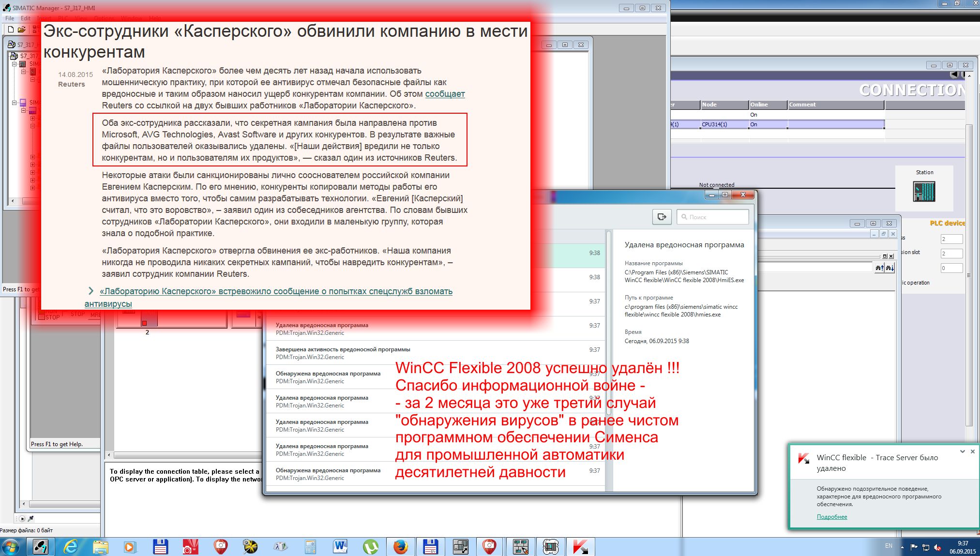Screen dimensions: 980x556
Task: Select the 'Завершена активность вредоносной программы' report entry
Action: coord(435,353)
